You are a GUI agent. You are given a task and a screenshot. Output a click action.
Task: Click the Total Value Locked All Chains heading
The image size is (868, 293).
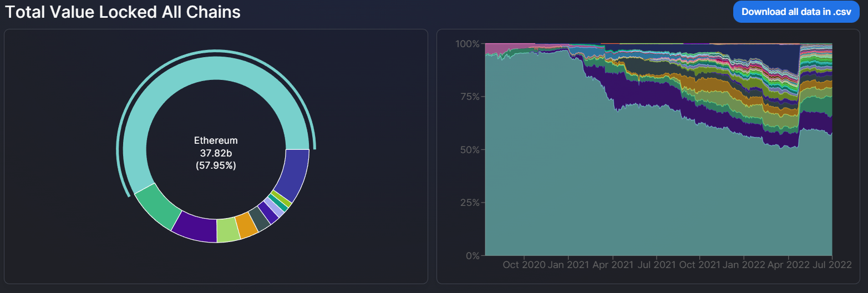pos(123,12)
